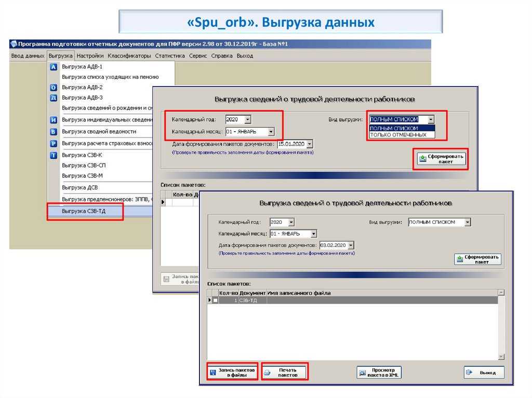Open the 15.01.2020 date dropdown
Screen dimensions: 532x398
coord(310,144)
